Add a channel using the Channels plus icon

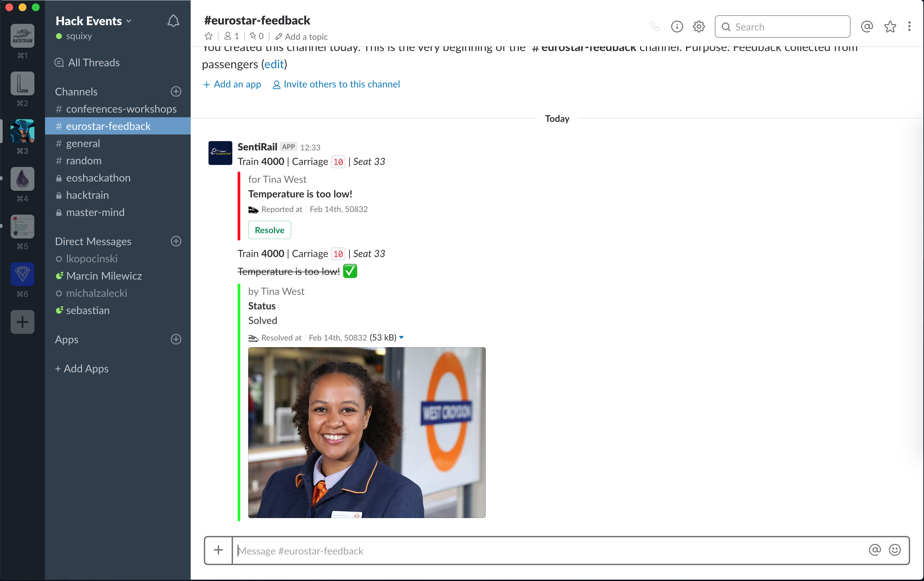[176, 91]
